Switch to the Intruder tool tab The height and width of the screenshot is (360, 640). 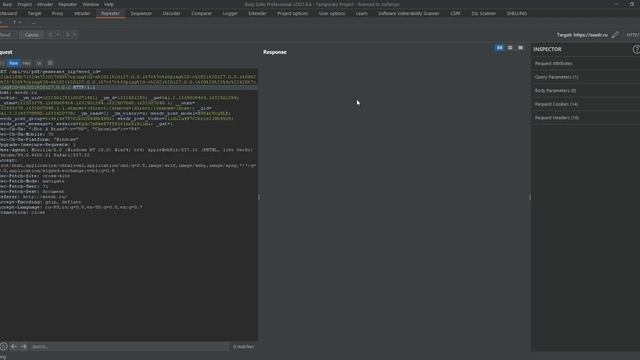coord(82,13)
